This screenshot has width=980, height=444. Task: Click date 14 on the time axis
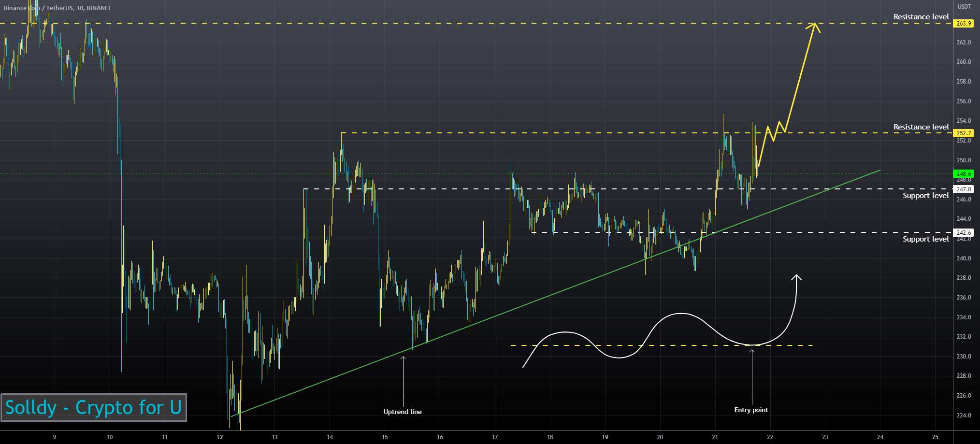(330, 437)
